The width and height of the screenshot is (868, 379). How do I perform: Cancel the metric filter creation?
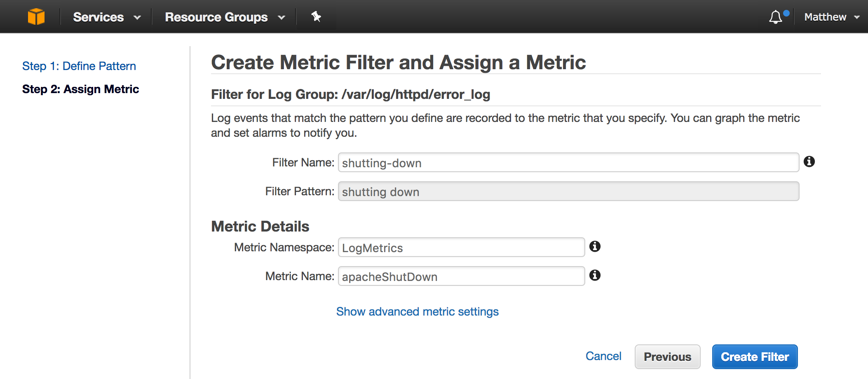tap(603, 356)
